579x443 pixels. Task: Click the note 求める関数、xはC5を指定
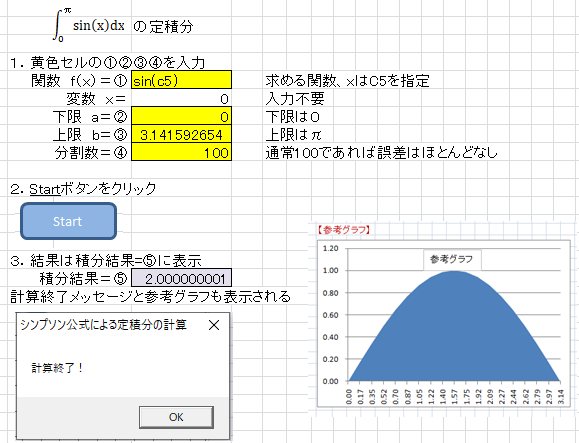pos(347,80)
